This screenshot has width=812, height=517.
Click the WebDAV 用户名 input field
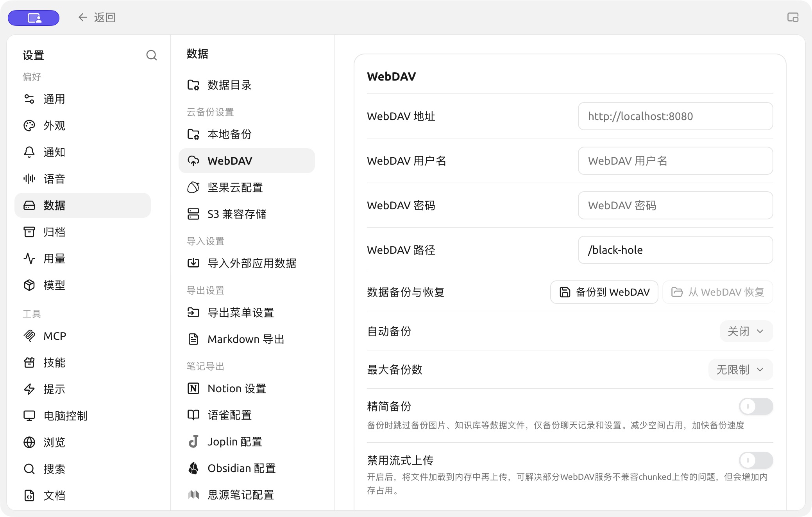[675, 161]
